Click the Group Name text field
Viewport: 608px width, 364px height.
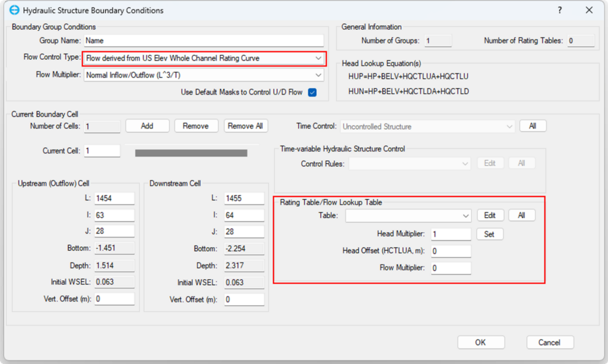pyautogui.click(x=204, y=41)
